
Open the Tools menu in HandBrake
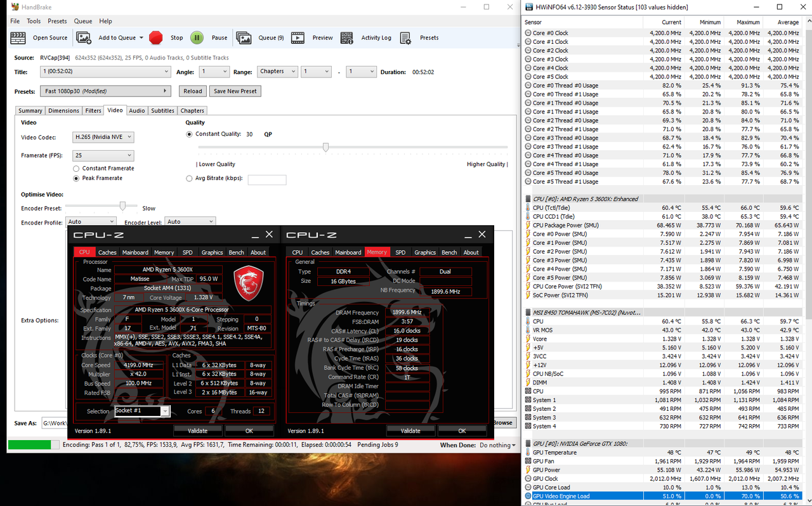coord(34,21)
